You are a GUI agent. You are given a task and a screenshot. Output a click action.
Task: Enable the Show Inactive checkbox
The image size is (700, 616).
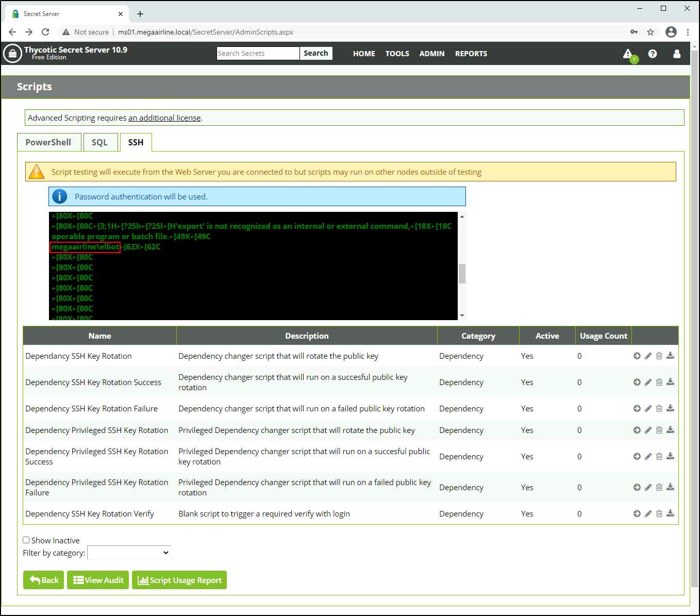tap(26, 540)
